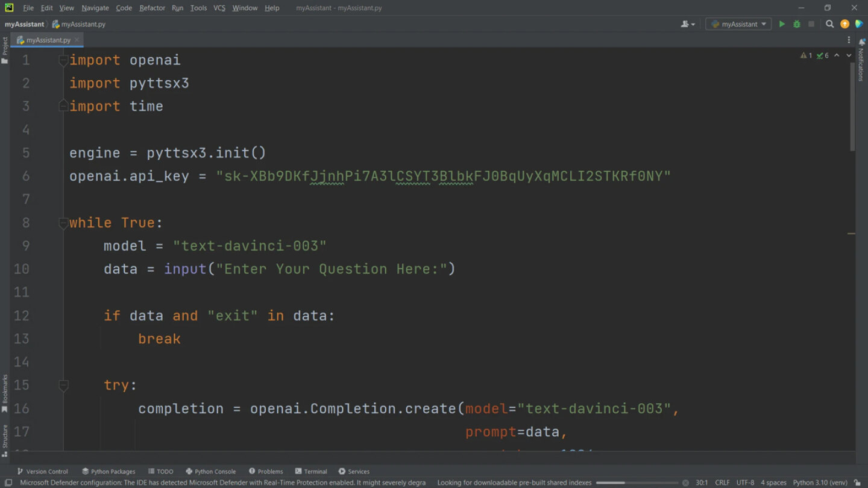868x488 pixels.
Task: Click the orange IDE update arrow icon
Action: pyautogui.click(x=844, y=24)
